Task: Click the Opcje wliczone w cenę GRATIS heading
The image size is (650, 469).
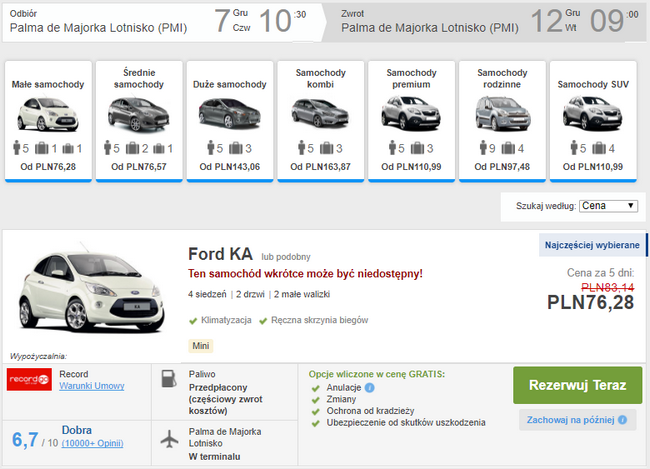Action: 376,374
